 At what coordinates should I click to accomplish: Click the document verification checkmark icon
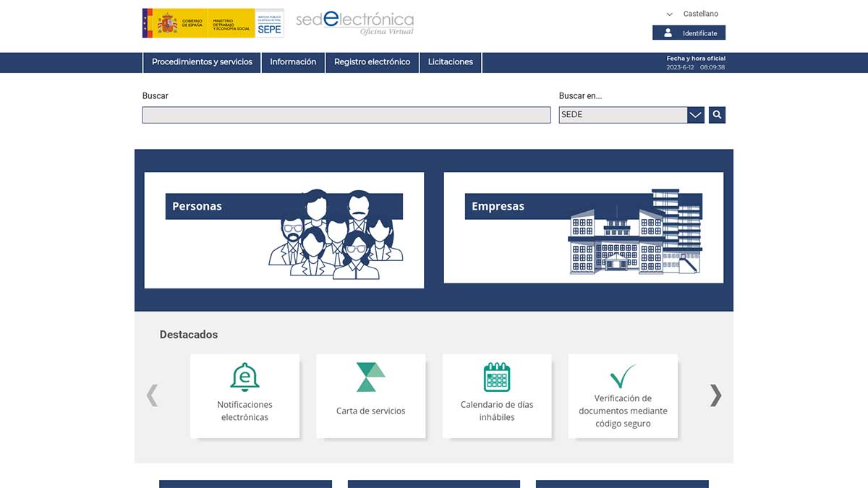click(623, 377)
